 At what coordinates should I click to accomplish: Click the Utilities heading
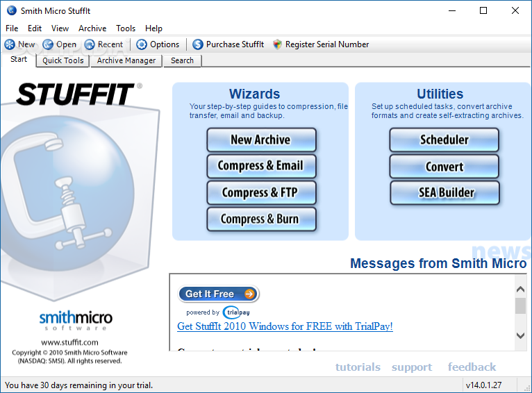440,94
